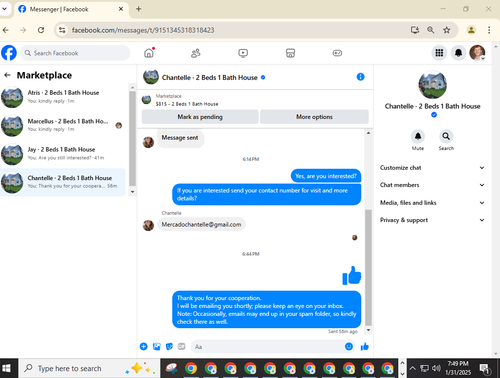500x378 pixels.
Task: Open the Friends icon in top navigation
Action: [x=196, y=53]
